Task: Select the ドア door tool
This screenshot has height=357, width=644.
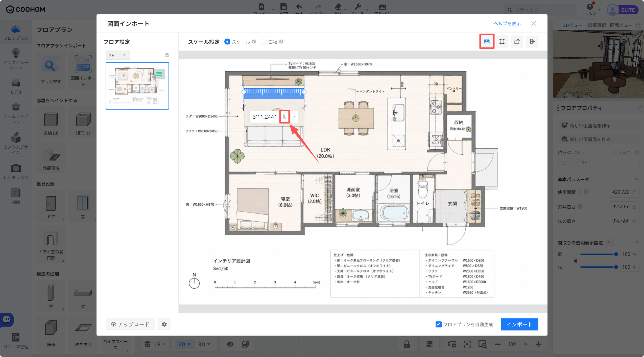Action: point(51,206)
